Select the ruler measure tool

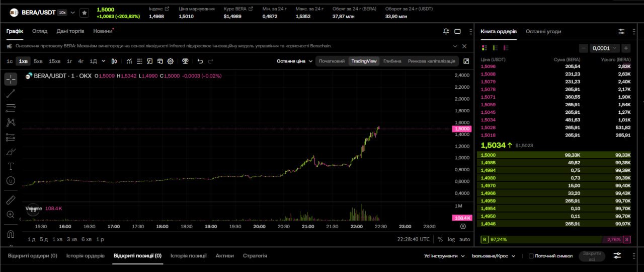pyautogui.click(x=11, y=200)
